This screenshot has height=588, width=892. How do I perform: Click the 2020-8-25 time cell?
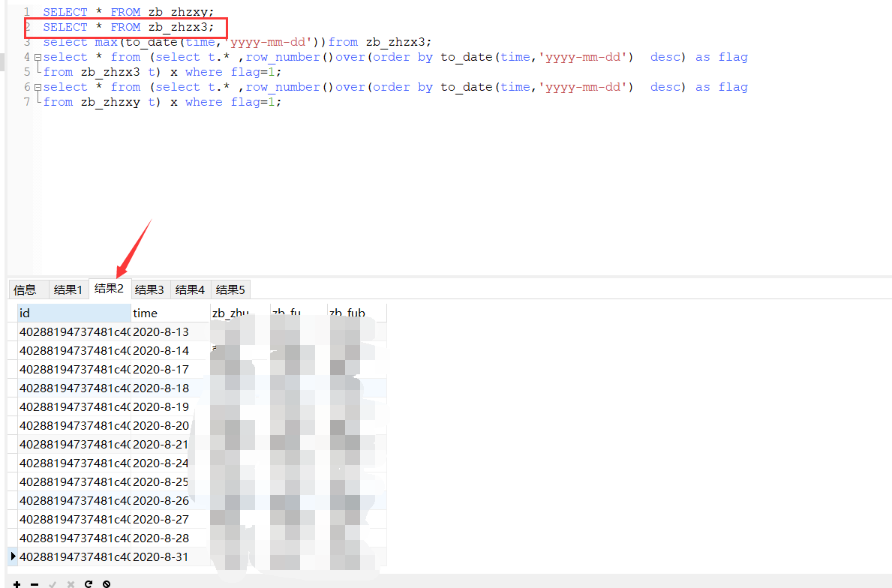coord(170,482)
